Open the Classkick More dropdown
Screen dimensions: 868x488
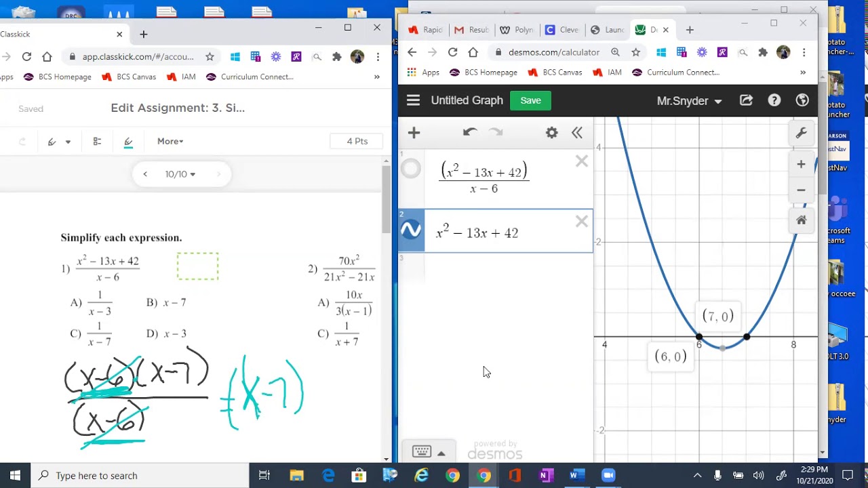coord(170,141)
